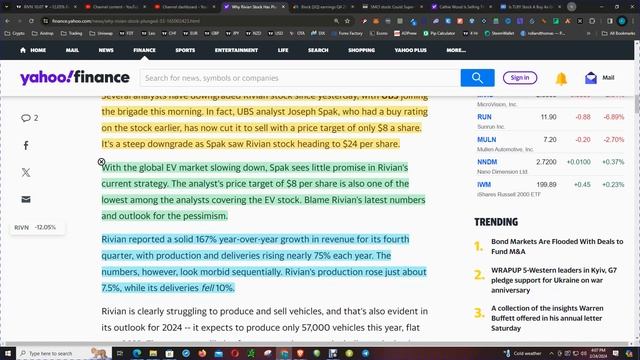Image resolution: width=640 pixels, height=360 pixels.
Task: Open the notifications bell
Action: [561, 78]
